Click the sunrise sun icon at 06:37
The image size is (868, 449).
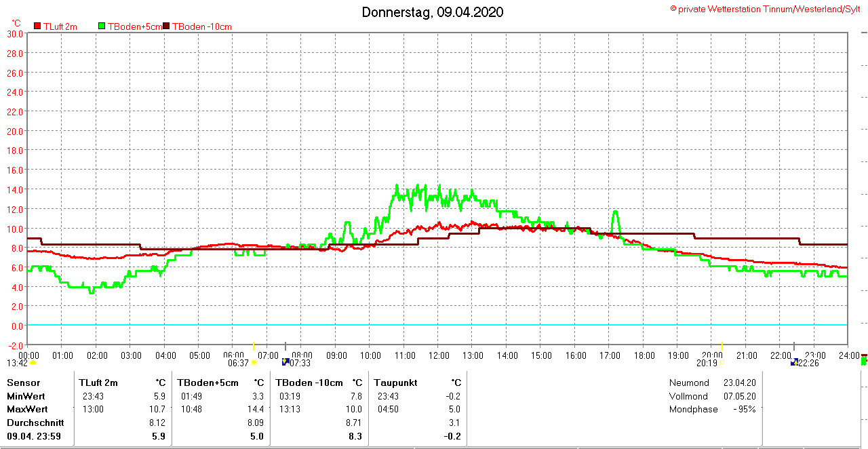254,363
